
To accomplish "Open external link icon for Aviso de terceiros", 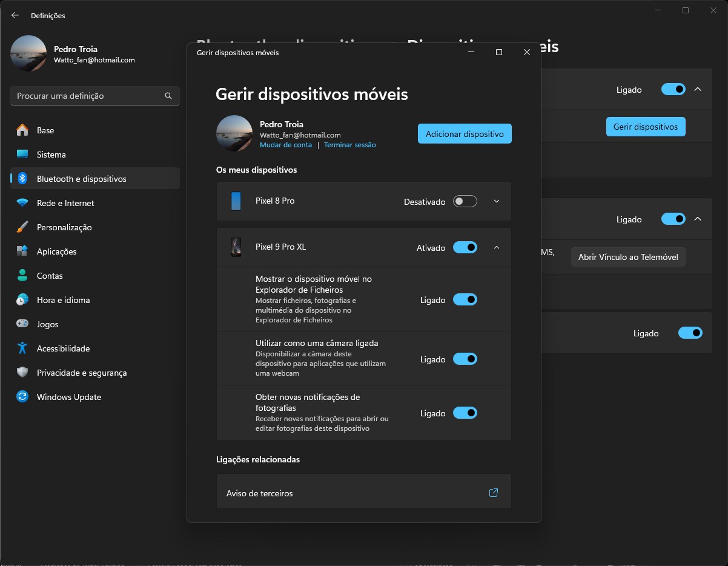I will tap(493, 493).
